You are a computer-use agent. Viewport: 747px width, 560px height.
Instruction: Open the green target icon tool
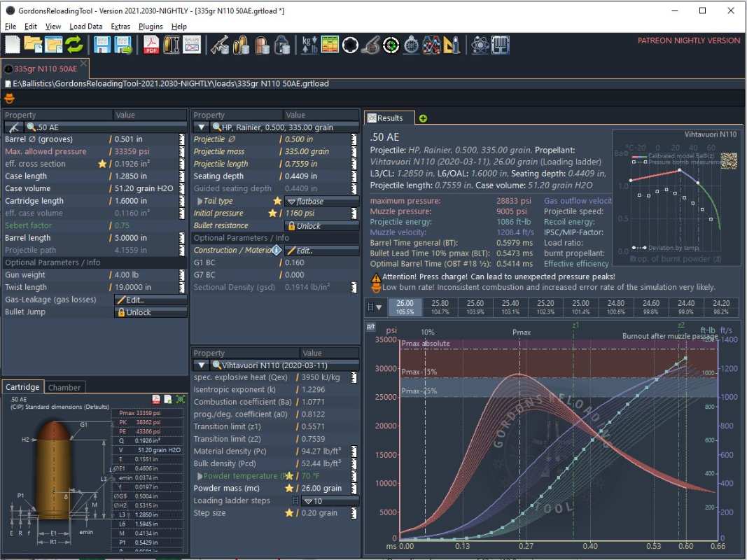click(391, 45)
